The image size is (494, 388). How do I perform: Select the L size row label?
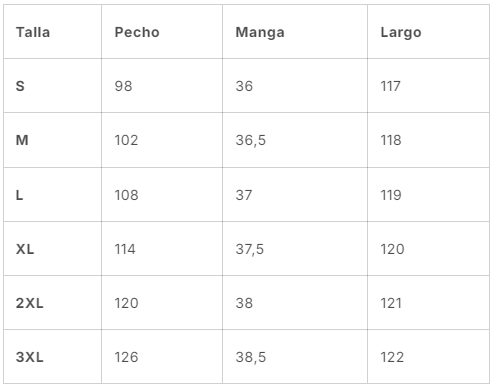[x=19, y=195]
